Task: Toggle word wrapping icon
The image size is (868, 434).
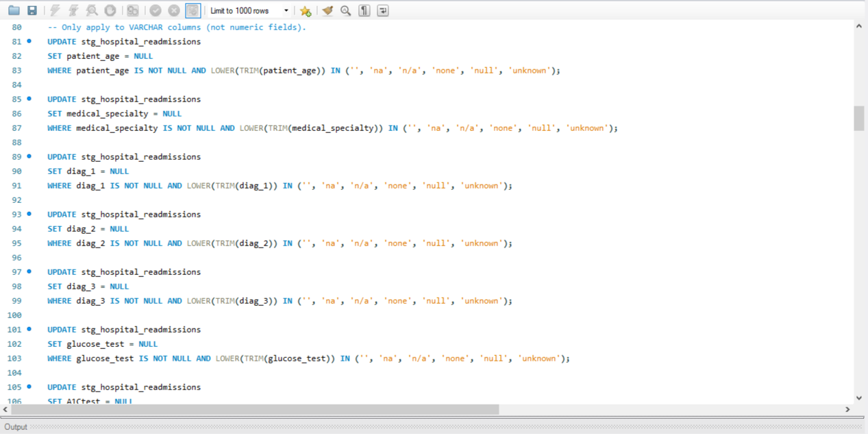Action: pos(383,10)
